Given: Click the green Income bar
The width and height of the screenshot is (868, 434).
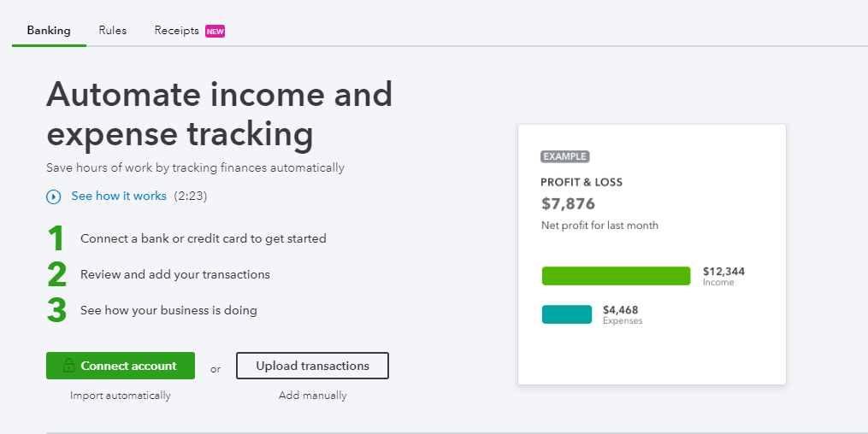Looking at the screenshot, I should click(616, 276).
